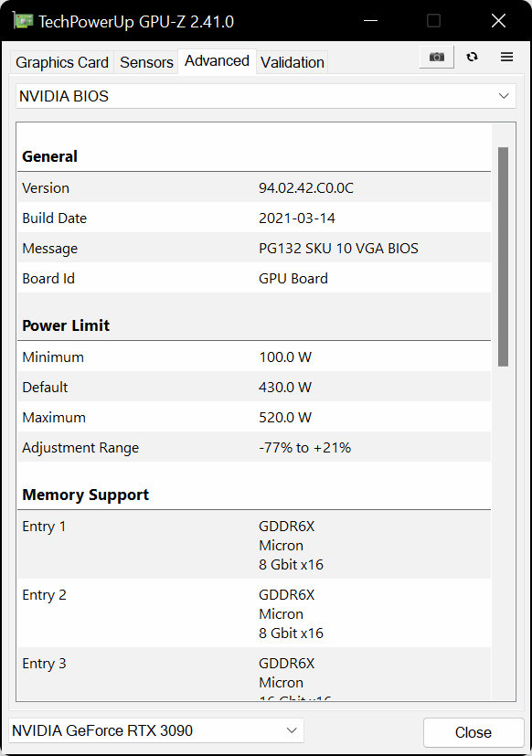The image size is (532, 756).
Task: Click the Maximum 520.0 W row
Action: tap(254, 417)
